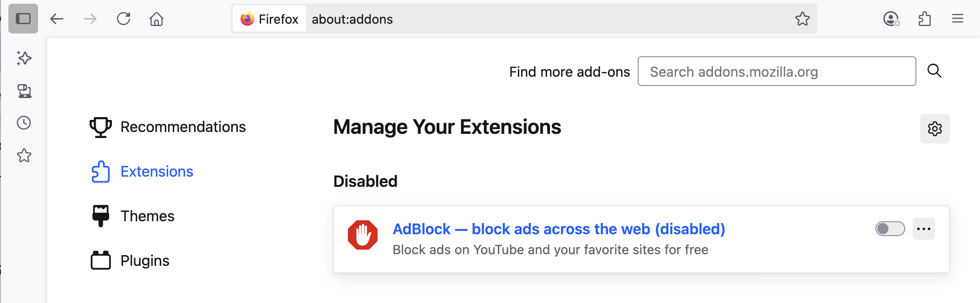Click the Bookmarks star icon in the sidebar
980x303 pixels.
[x=23, y=155]
